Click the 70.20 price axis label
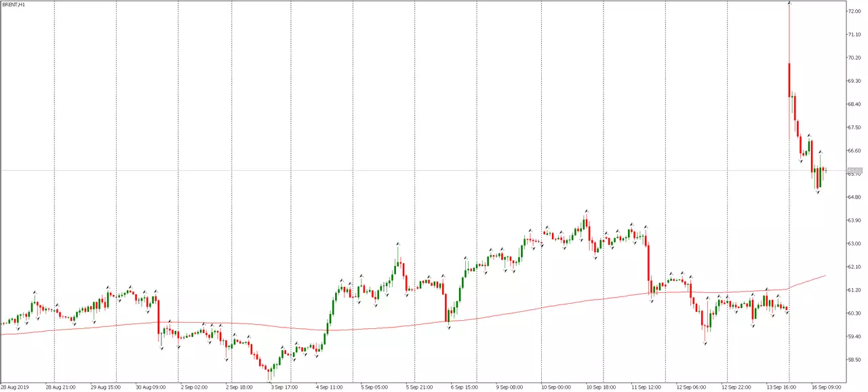Image resolution: width=868 pixels, height=392 pixels. coord(854,58)
